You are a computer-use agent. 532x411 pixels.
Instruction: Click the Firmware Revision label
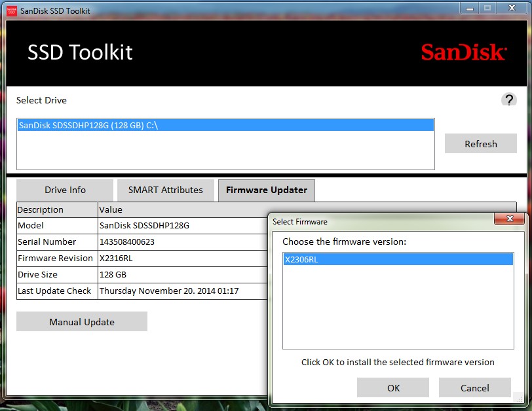(55, 259)
